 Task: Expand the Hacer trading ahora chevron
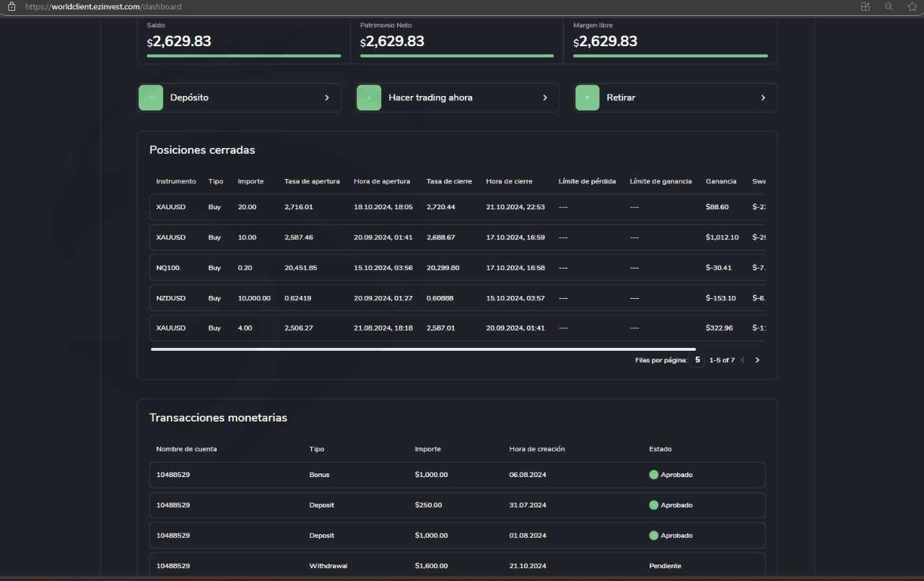545,97
